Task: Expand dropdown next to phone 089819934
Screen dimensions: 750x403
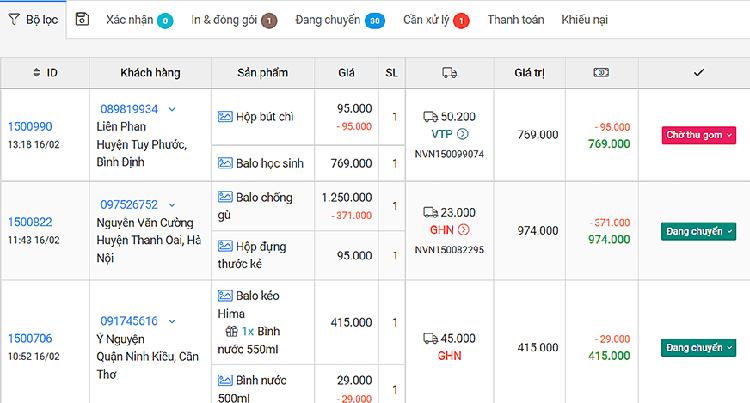Action: (172, 109)
